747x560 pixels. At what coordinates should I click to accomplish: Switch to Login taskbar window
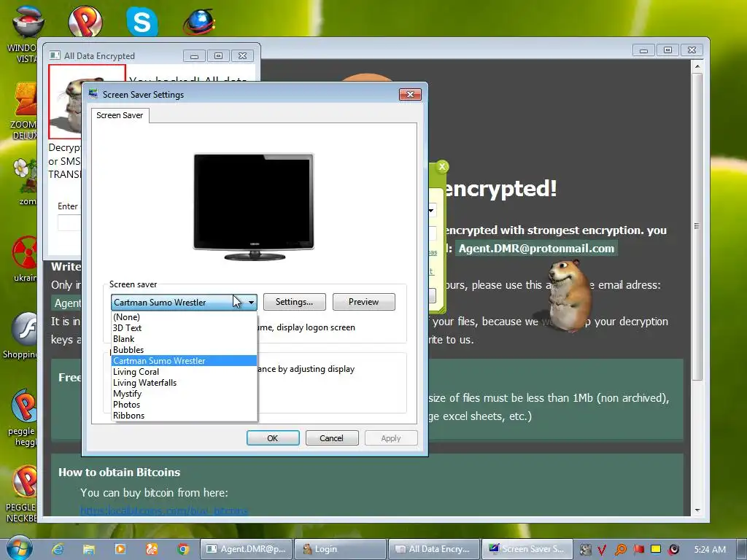(x=340, y=549)
